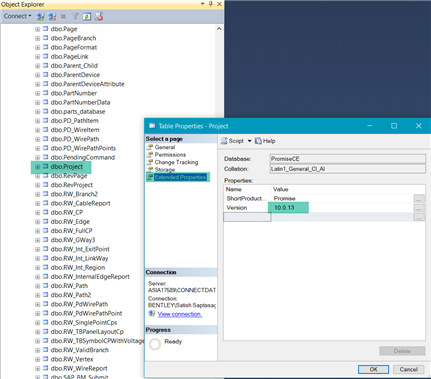The height and width of the screenshot is (379, 431).
Task: Click the OK button
Action: click(373, 369)
